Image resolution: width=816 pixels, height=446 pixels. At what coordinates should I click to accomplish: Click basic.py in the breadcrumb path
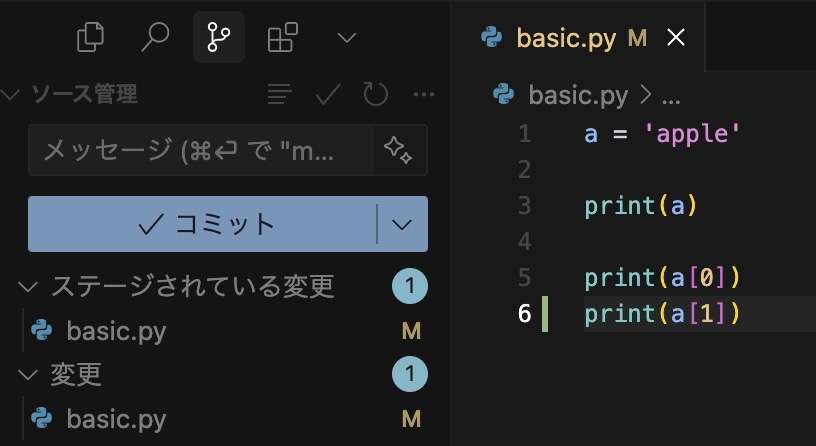(578, 95)
